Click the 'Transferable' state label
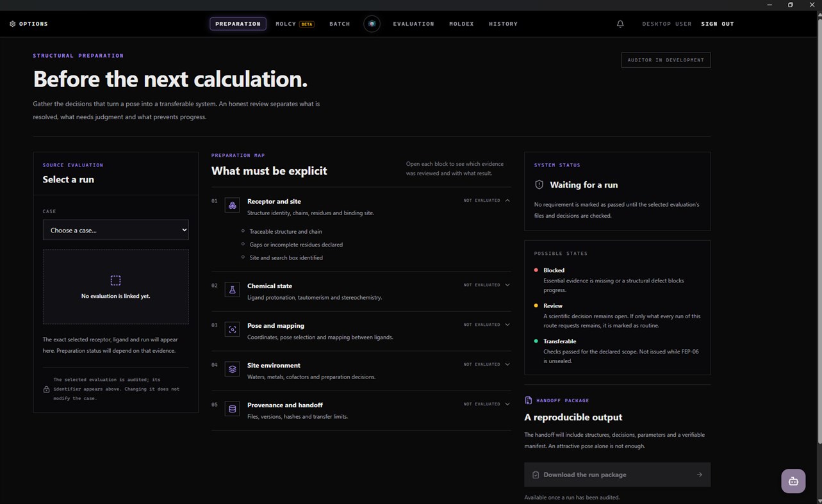The width and height of the screenshot is (822, 504). [559, 341]
